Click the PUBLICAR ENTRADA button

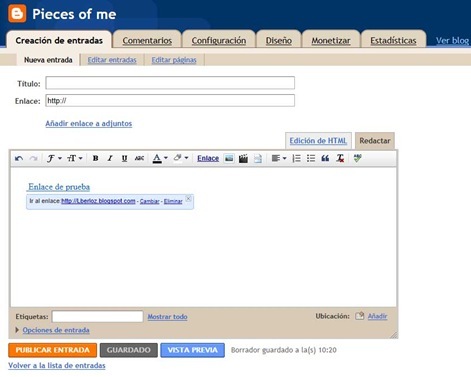coord(53,350)
